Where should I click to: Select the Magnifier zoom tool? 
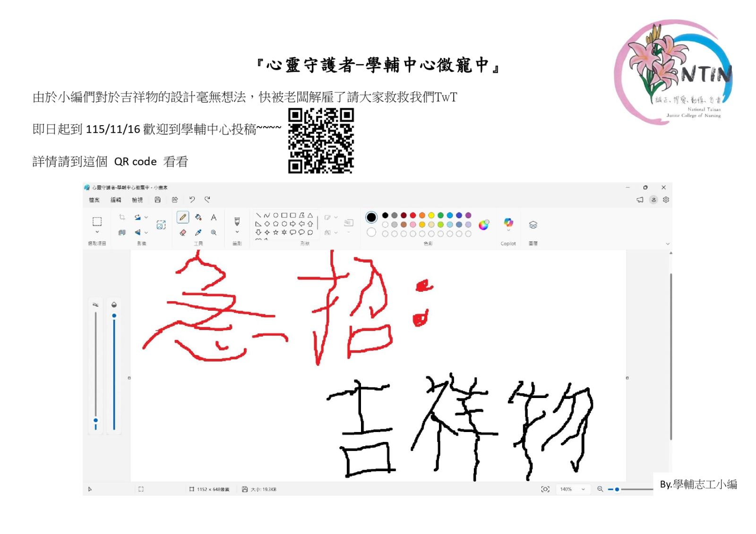[x=214, y=232]
